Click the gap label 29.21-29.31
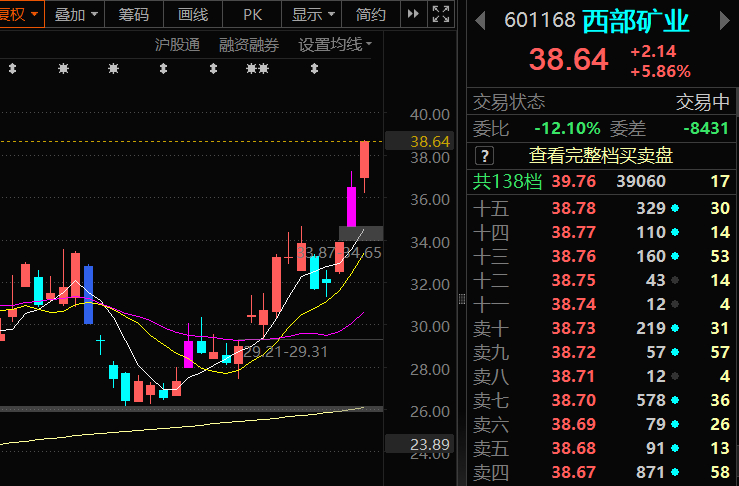This screenshot has width=739, height=486. [286, 352]
